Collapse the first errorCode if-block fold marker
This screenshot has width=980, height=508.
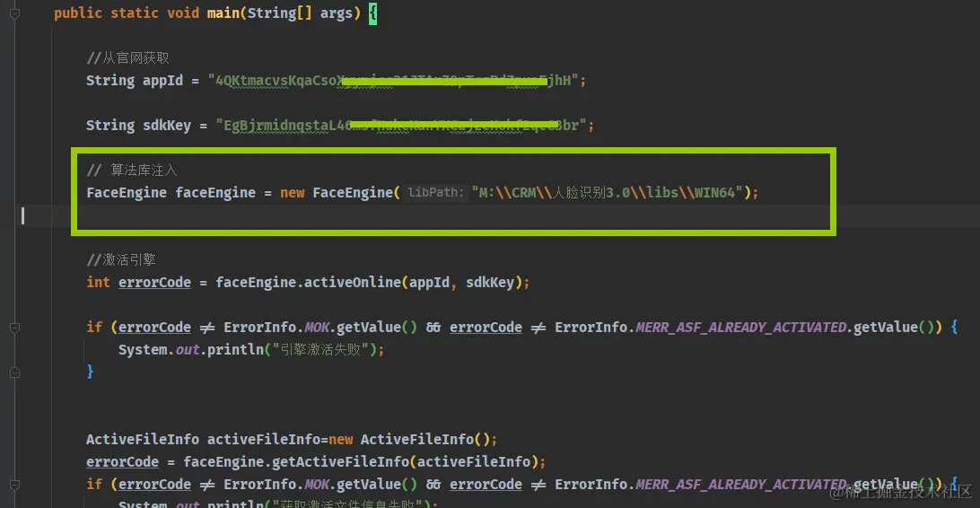[14, 328]
